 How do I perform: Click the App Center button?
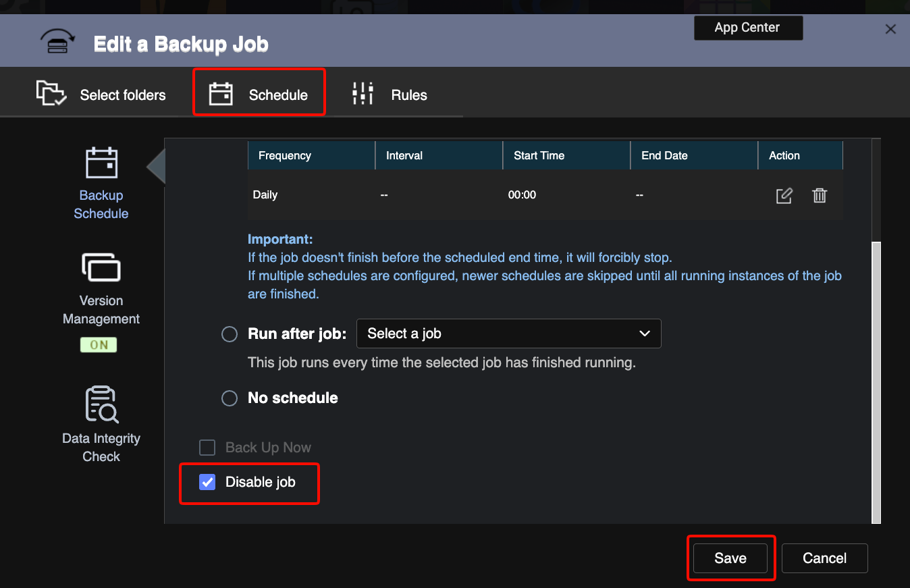tap(748, 28)
